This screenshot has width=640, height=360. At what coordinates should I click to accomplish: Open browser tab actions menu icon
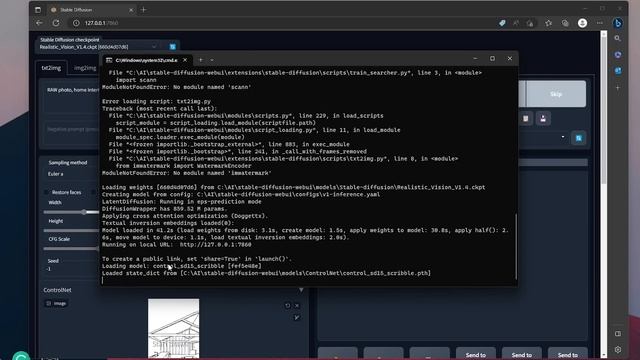(38, 9)
